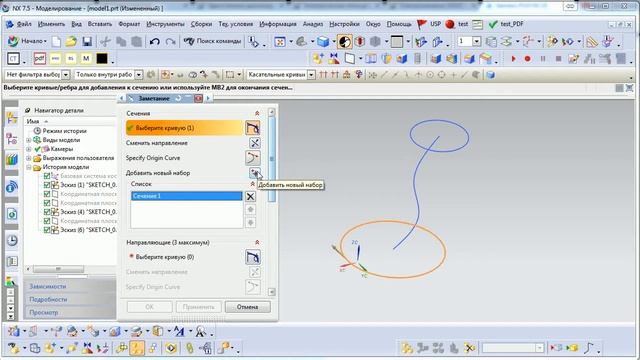Image resolution: width=640 pixels, height=360 pixels.
Task: Expand the Выражения пользователя node
Action: coord(29,158)
